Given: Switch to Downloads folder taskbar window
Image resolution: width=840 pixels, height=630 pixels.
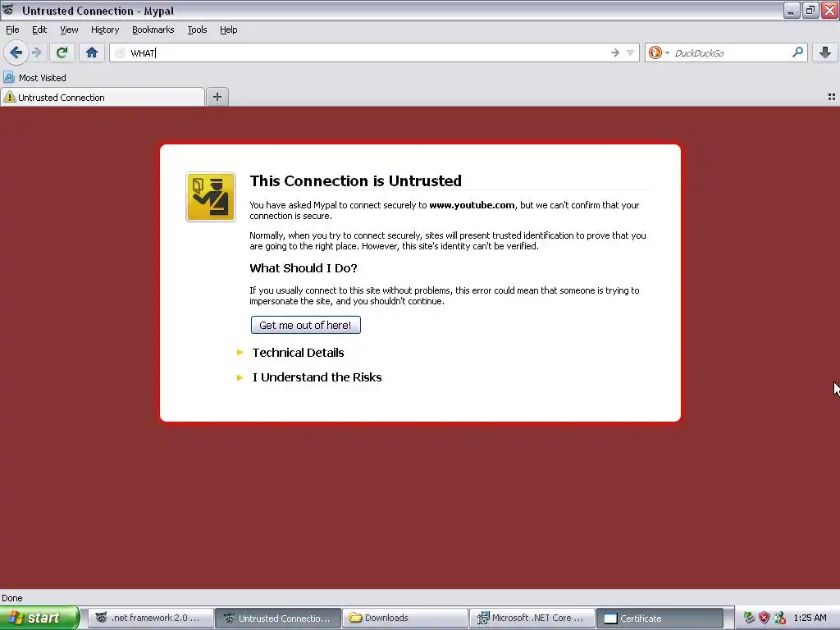Looking at the screenshot, I should pos(405,618).
